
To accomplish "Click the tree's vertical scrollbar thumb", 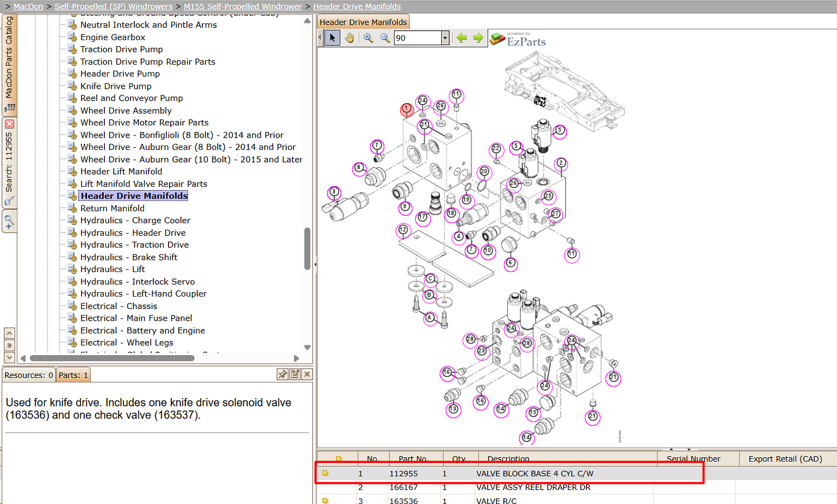I will (x=307, y=249).
